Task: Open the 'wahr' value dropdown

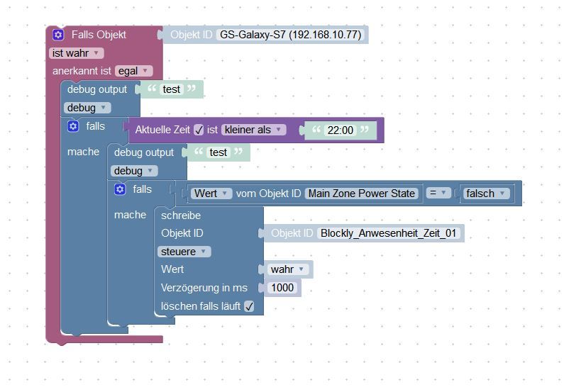Action: pos(288,269)
